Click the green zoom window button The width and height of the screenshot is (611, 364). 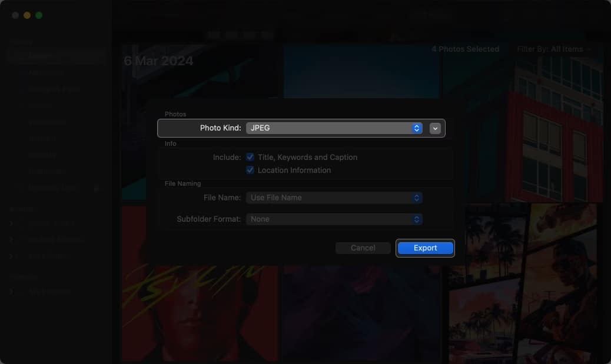pyautogui.click(x=39, y=15)
